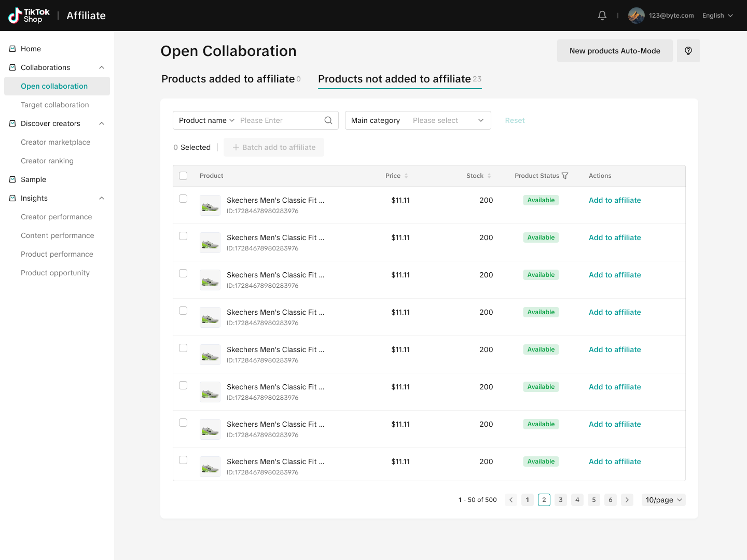This screenshot has height=560, width=747.
Task: Click Add to affiliate in the fourth row
Action: click(615, 312)
